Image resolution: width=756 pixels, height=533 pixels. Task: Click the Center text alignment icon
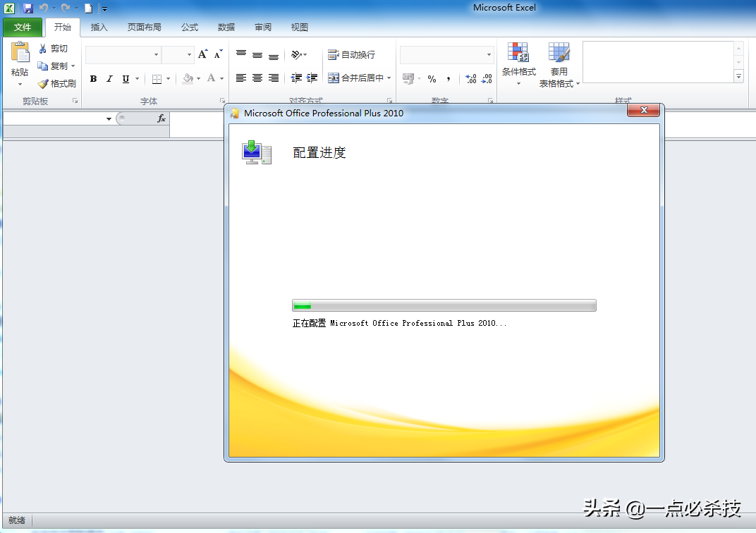(257, 78)
